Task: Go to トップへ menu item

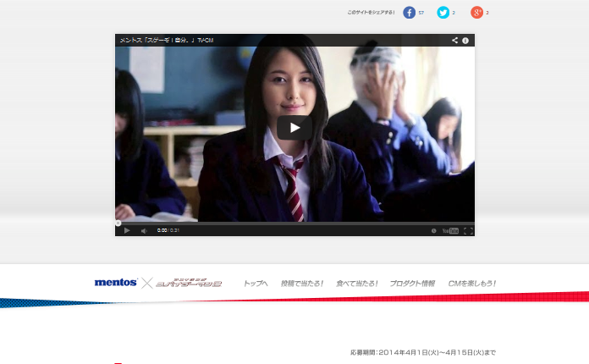Action: [x=256, y=284]
